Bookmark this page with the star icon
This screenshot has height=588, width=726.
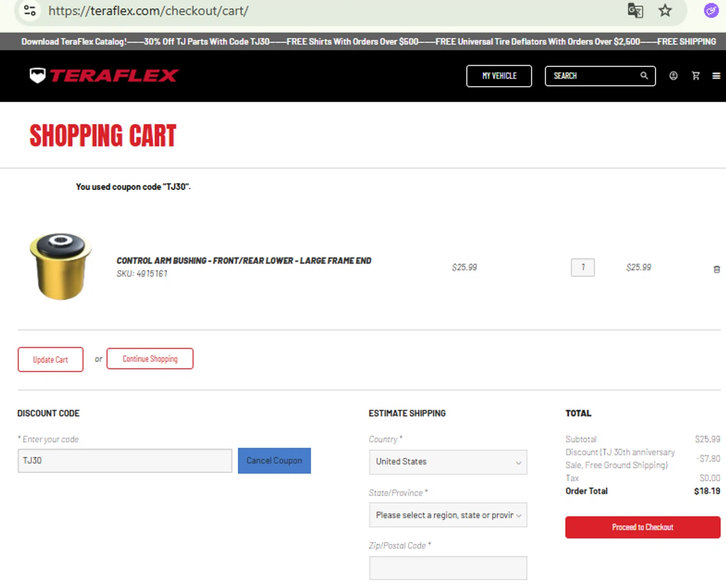pos(665,10)
